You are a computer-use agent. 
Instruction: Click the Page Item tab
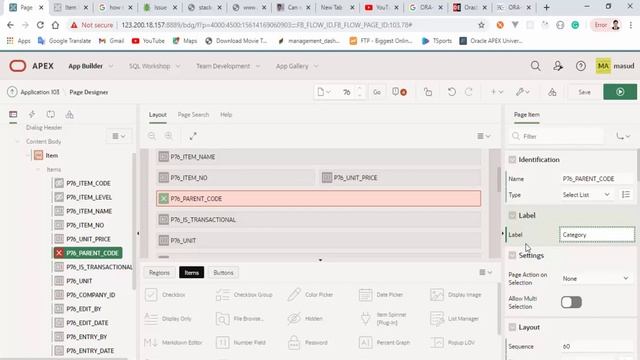click(527, 115)
